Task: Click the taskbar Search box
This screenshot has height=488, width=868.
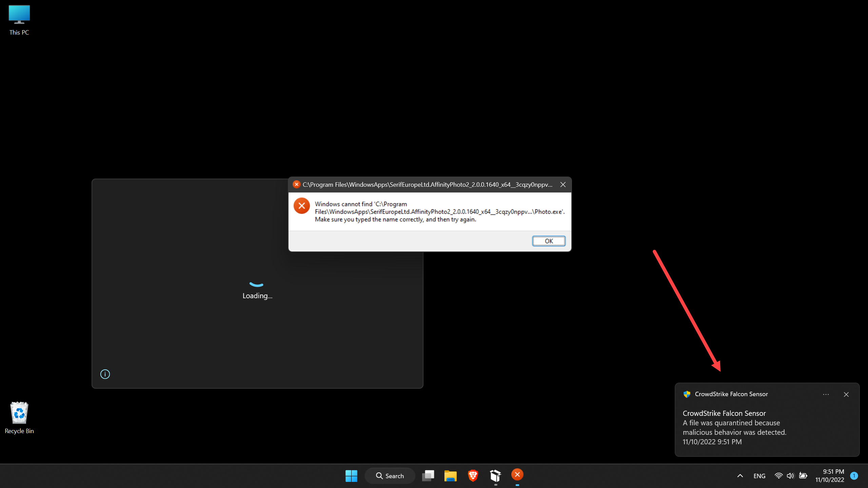Action: (x=390, y=476)
